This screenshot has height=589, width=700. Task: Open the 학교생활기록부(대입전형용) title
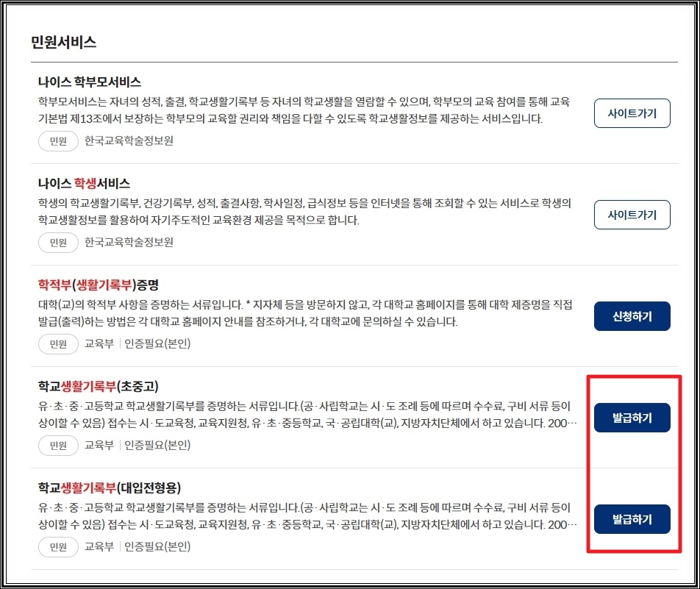click(110, 488)
